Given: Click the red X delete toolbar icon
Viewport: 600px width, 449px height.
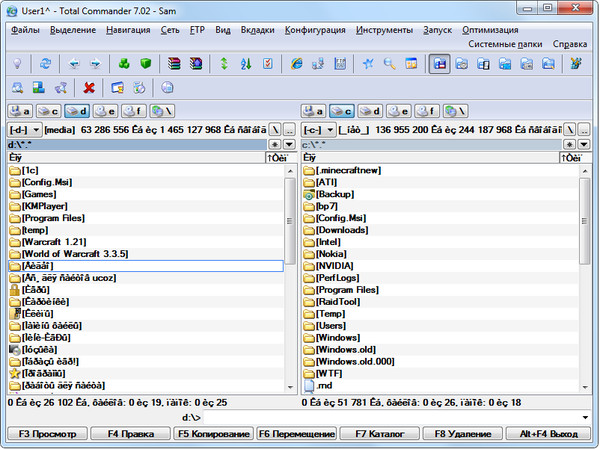Looking at the screenshot, I should [x=89, y=87].
